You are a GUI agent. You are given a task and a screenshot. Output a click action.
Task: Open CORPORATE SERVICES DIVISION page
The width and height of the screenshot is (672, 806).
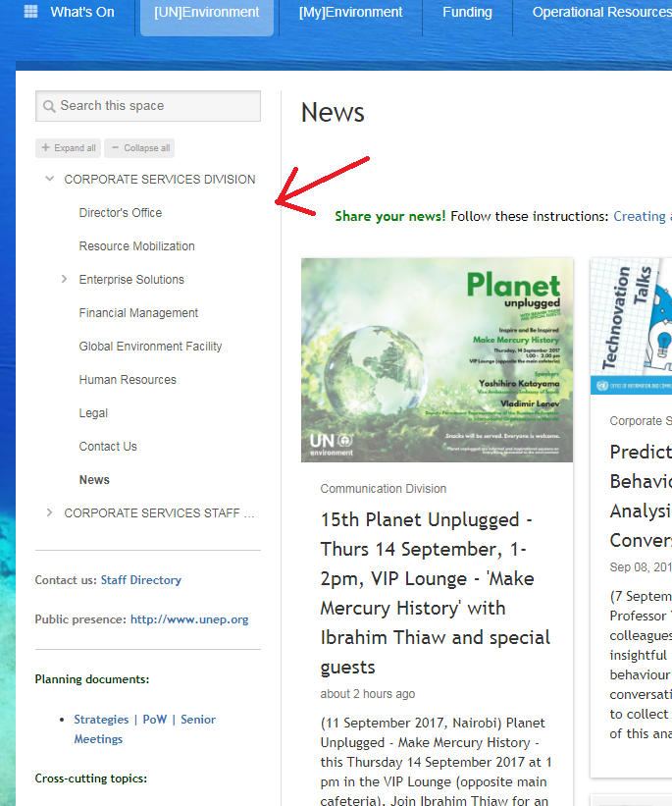(160, 180)
